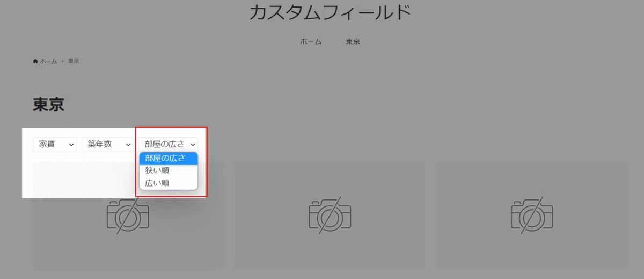The width and height of the screenshot is (644, 279).
Task: Click the カスタムフィールド site title
Action: [331, 12]
